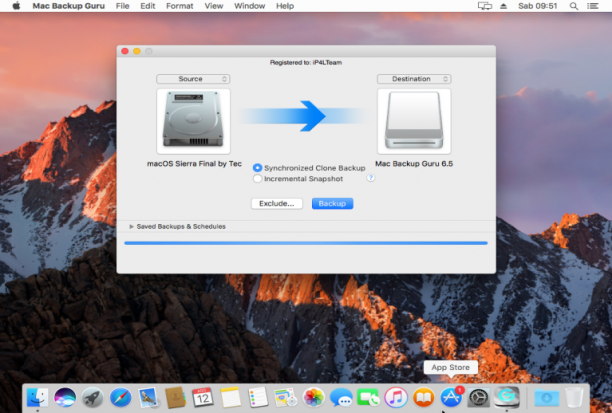Click 'Mac Backup Guru 6.5' destination label
This screenshot has width=612, height=413.
414,164
